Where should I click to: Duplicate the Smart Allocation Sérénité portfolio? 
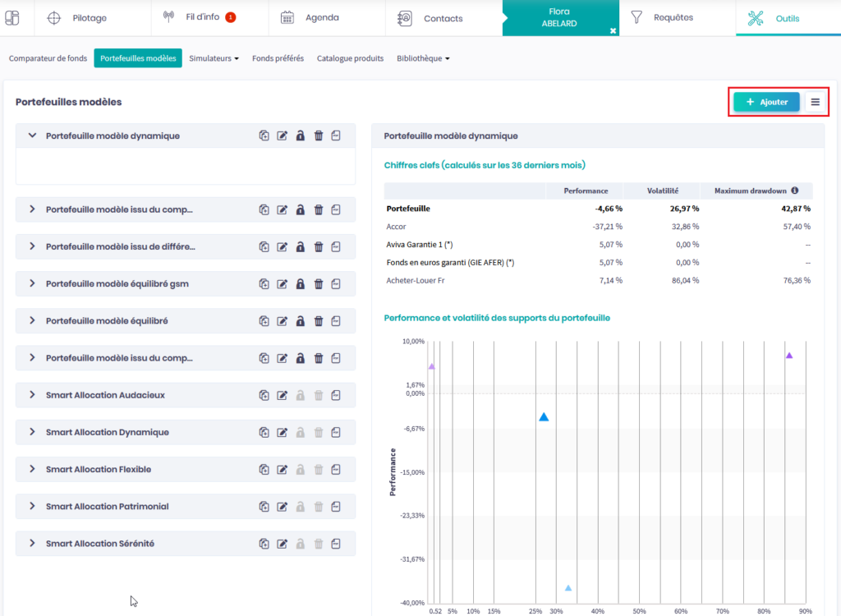[264, 544]
